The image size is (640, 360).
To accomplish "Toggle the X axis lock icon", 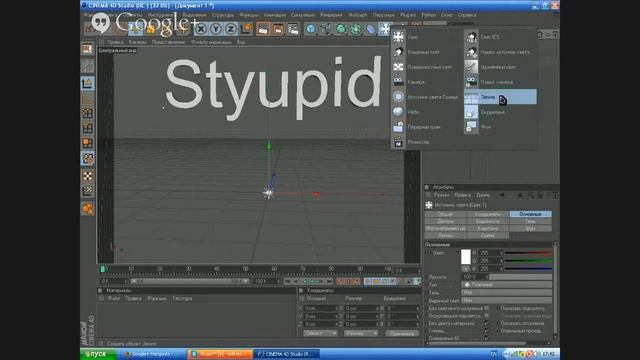I will [x=200, y=29].
